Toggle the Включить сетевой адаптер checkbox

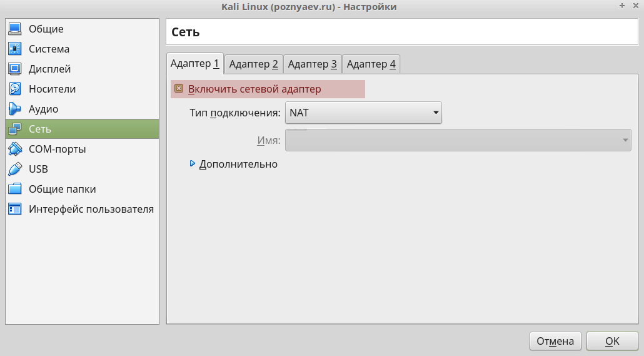click(x=179, y=89)
